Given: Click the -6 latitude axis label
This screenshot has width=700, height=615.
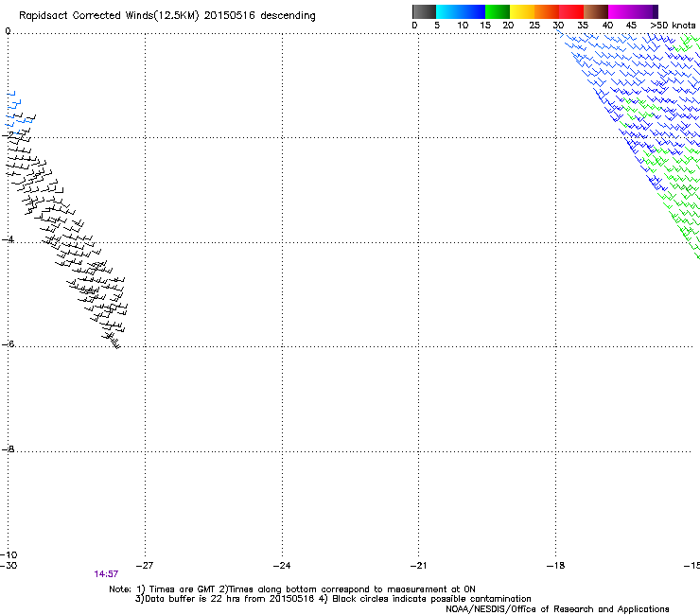Looking at the screenshot, I should click(x=8, y=343).
